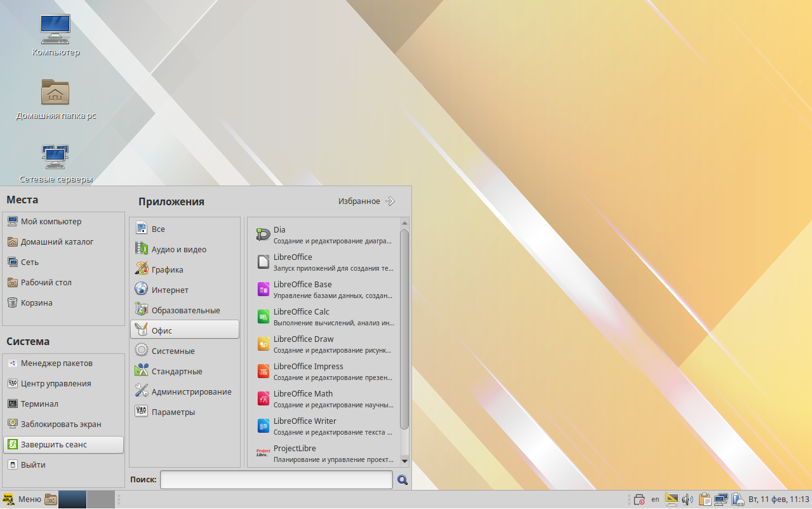The height and width of the screenshot is (509, 812).
Task: Click the clock showing Вт, 11 фев, 11:13
Action: click(x=779, y=499)
